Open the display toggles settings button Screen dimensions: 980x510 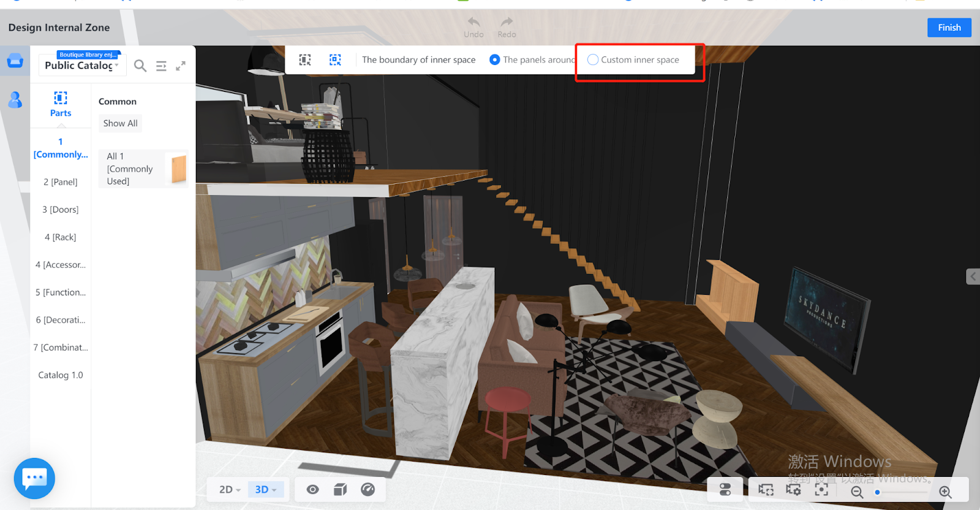coord(725,490)
